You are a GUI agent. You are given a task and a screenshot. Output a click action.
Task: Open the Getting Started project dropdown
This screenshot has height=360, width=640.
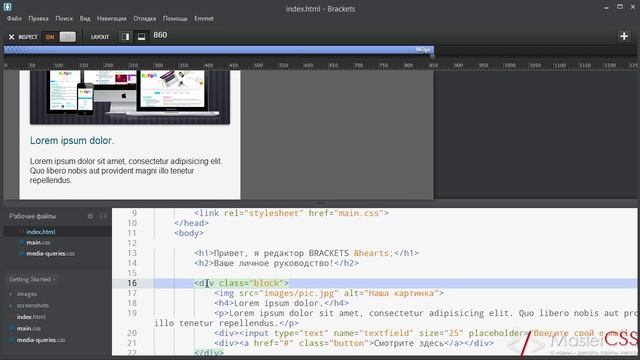click(x=32, y=280)
